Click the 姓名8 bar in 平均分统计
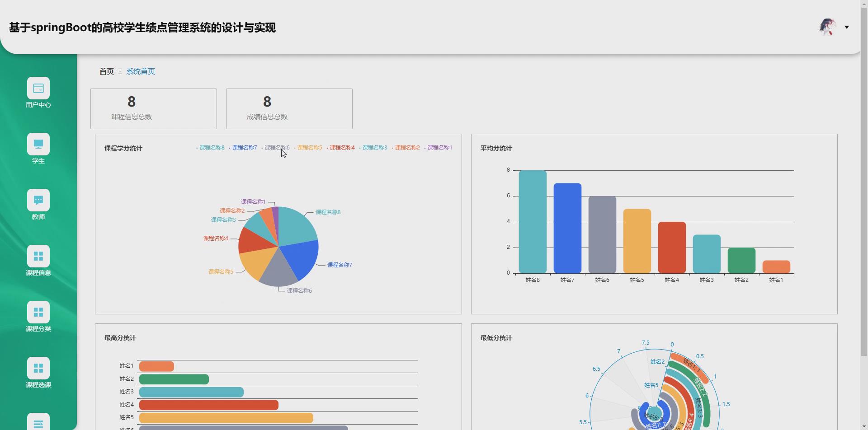 coord(533,222)
